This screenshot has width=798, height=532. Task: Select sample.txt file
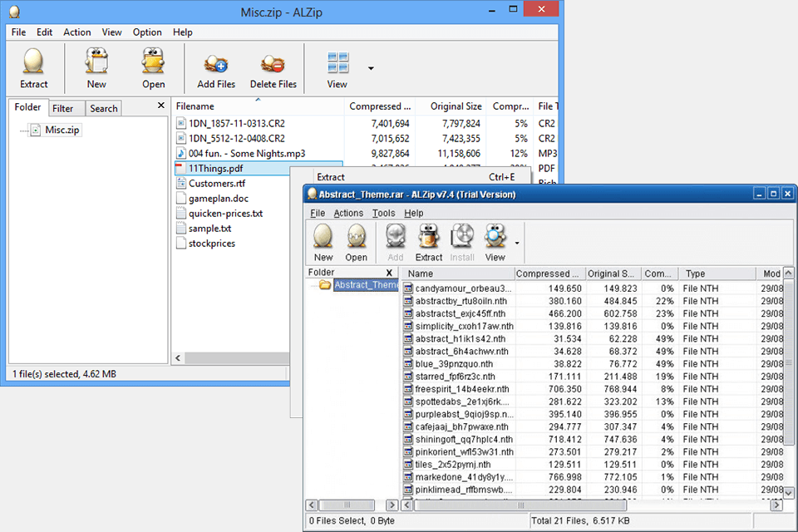pyautogui.click(x=209, y=229)
